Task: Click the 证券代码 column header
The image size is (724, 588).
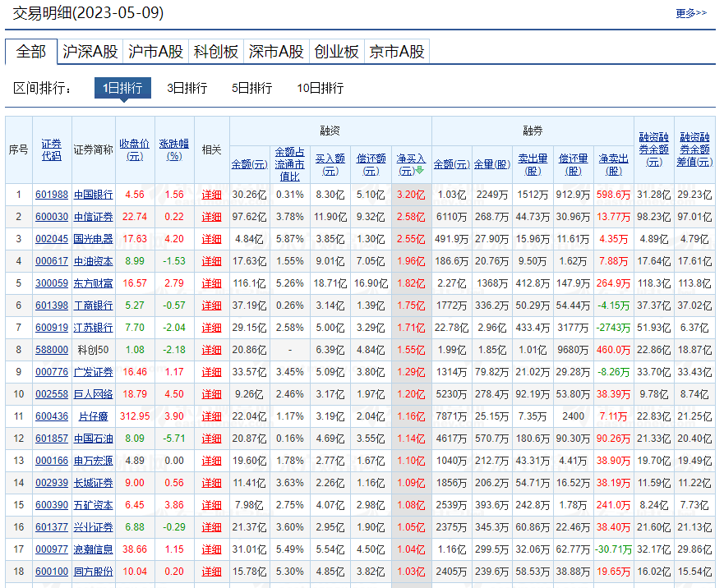Action: [52, 149]
